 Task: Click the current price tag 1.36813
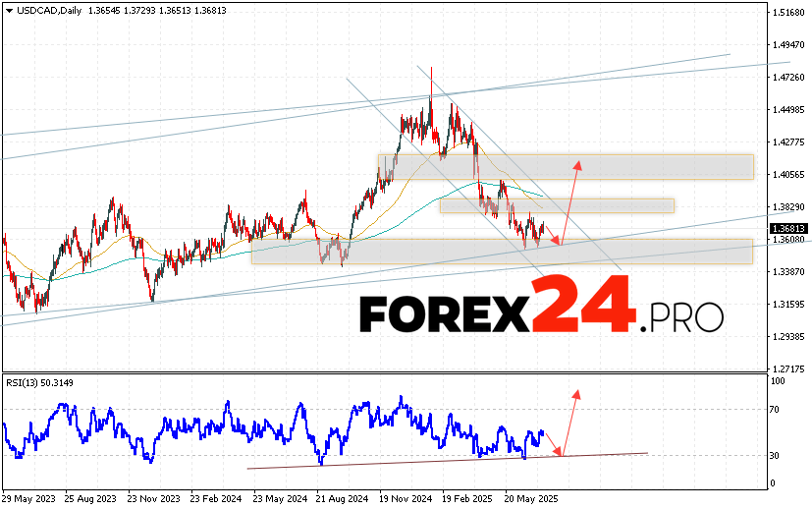[788, 228]
